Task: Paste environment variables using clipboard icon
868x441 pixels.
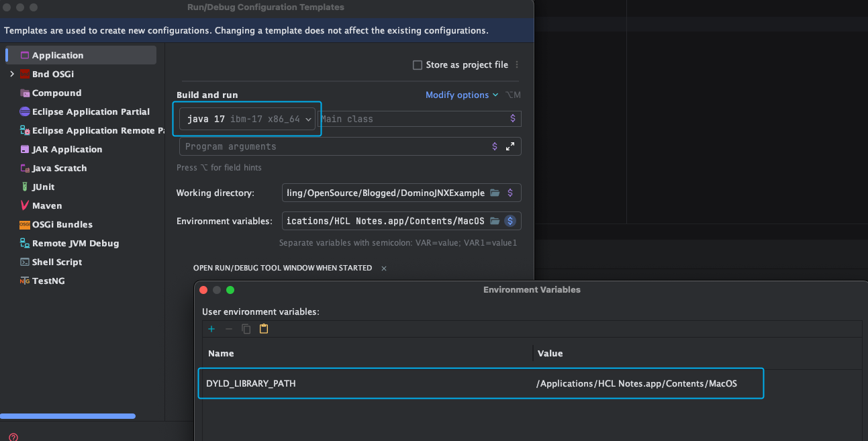Action: pyautogui.click(x=263, y=329)
